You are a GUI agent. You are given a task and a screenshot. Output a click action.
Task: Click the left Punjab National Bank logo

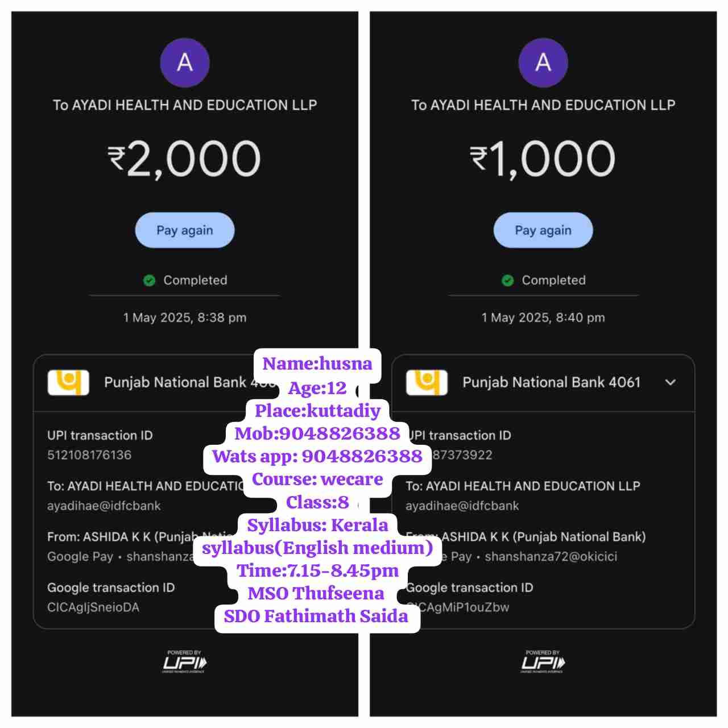68,382
